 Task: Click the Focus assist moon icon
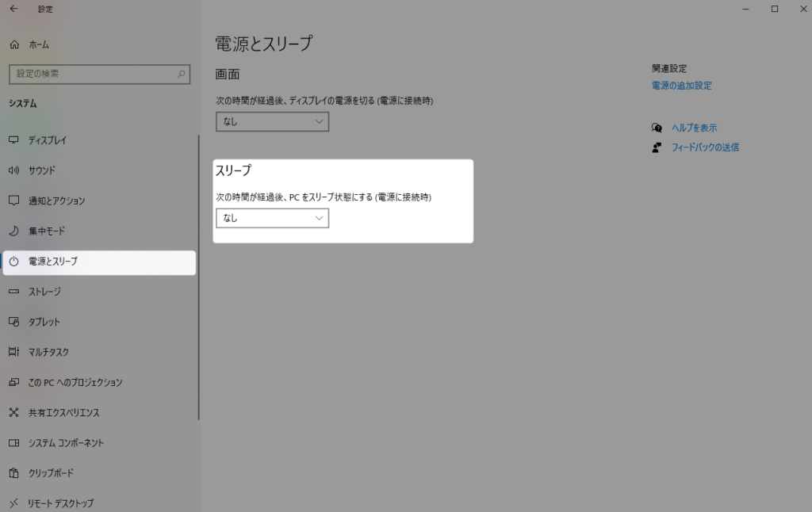click(x=13, y=231)
